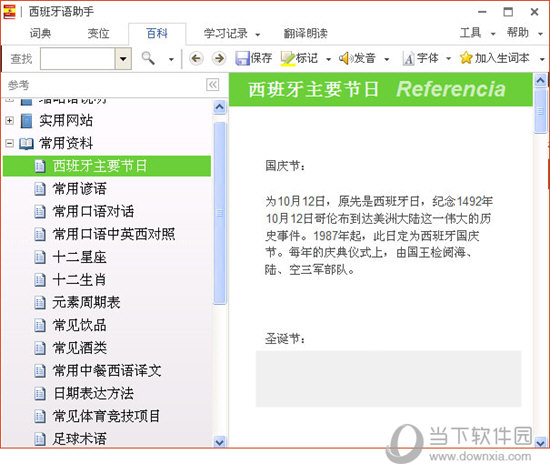
Task: Maximize the 西班牙语助手 window
Action: coord(508,12)
